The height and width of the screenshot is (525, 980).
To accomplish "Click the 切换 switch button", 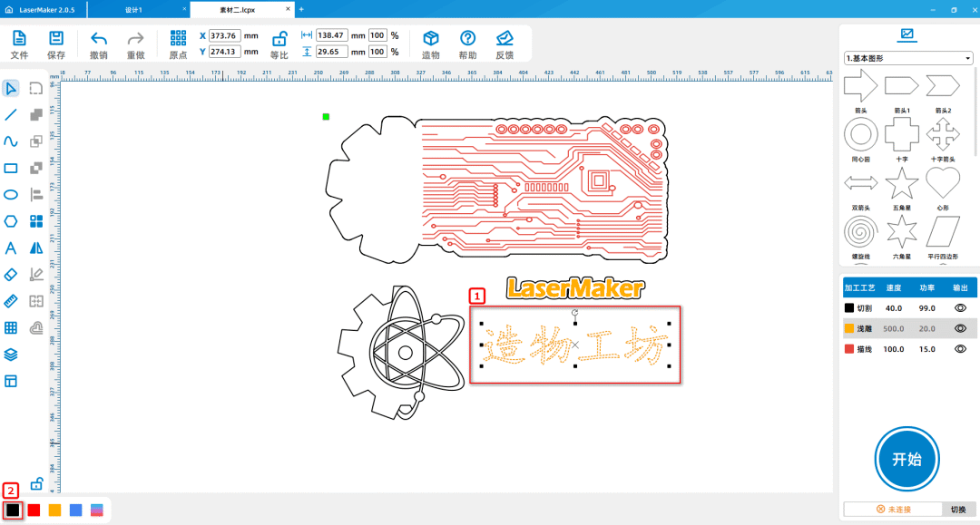I will [958, 510].
